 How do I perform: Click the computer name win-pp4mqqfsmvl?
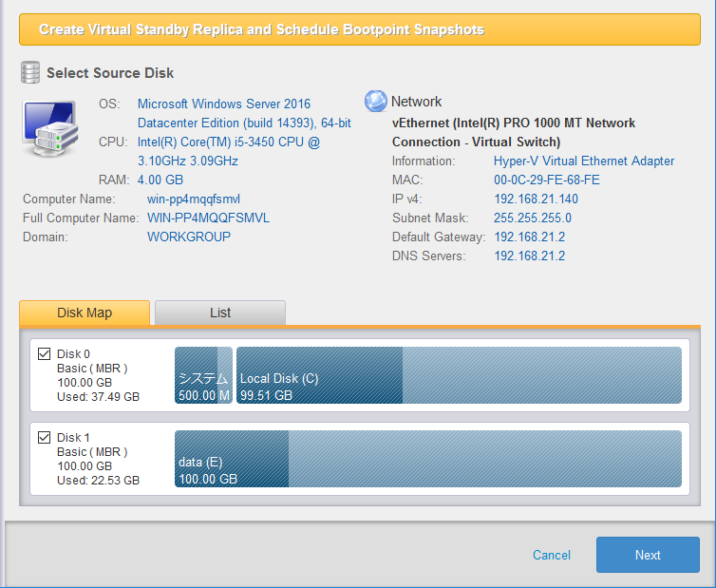click(193, 199)
